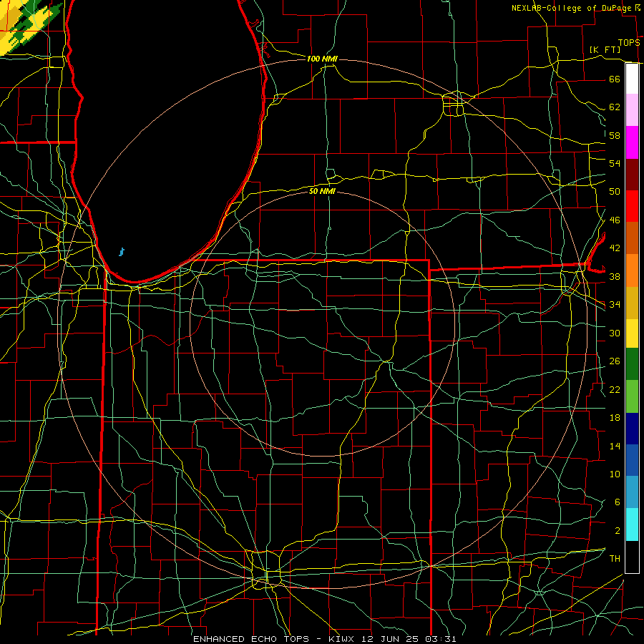Click the dark orange legend swatch
Screen dimensions: 644x644
(632, 238)
